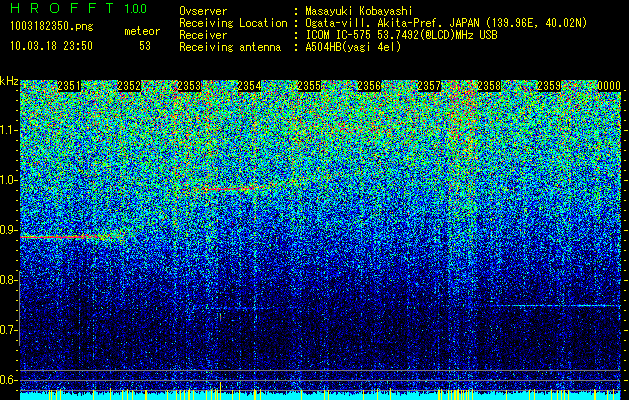
Task: Click the ICOM IC-575 receiver value
Action: click(x=401, y=35)
